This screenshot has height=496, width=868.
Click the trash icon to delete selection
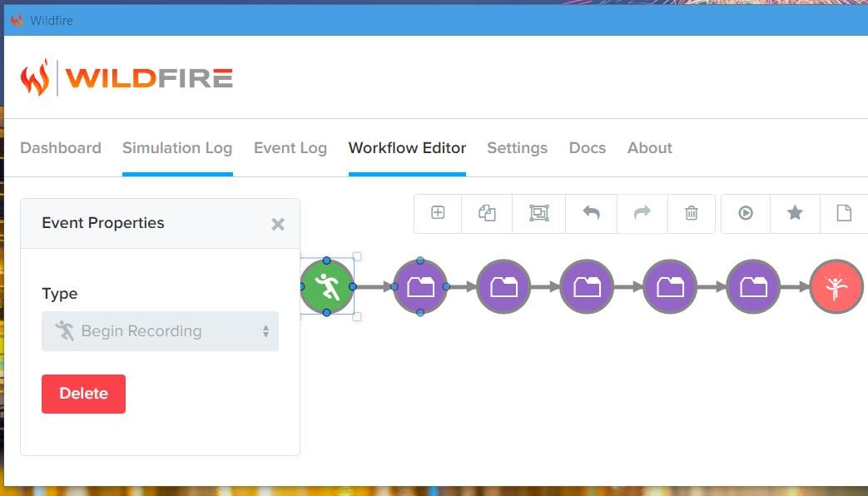click(691, 213)
